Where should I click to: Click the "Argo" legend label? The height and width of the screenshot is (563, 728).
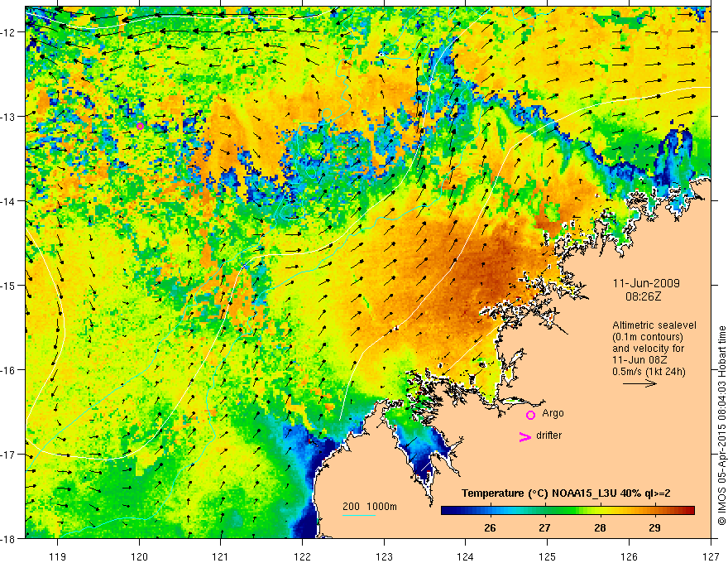point(553,413)
